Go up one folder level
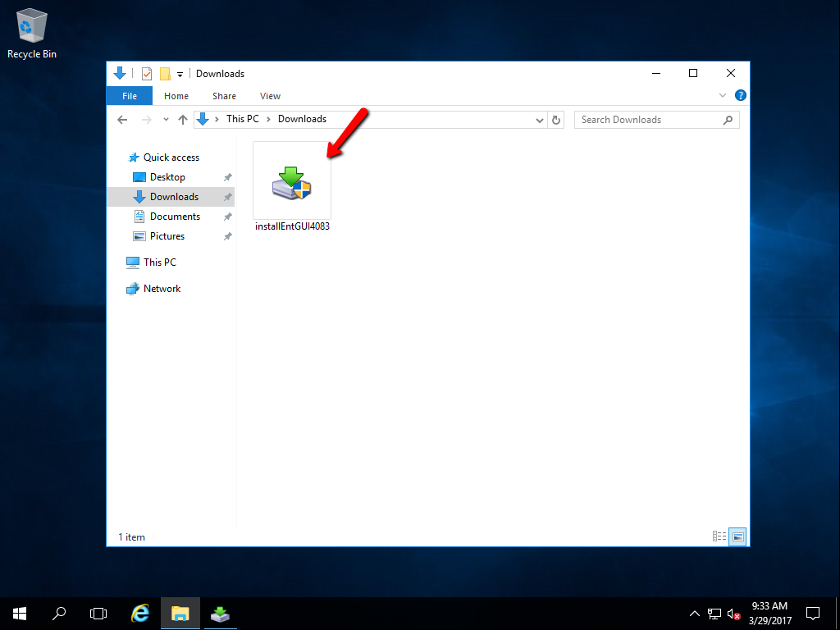Viewport: 840px width, 630px height. 183,120
